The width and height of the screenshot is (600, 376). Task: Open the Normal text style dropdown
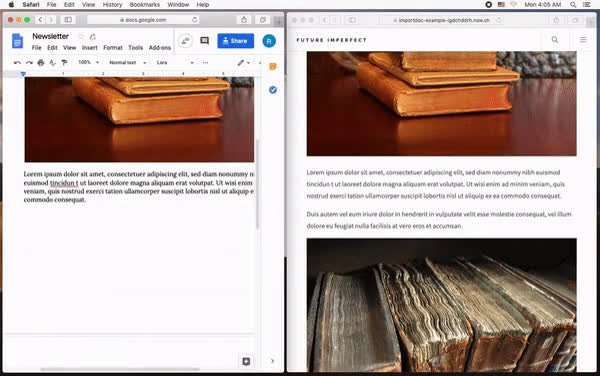tap(127, 62)
